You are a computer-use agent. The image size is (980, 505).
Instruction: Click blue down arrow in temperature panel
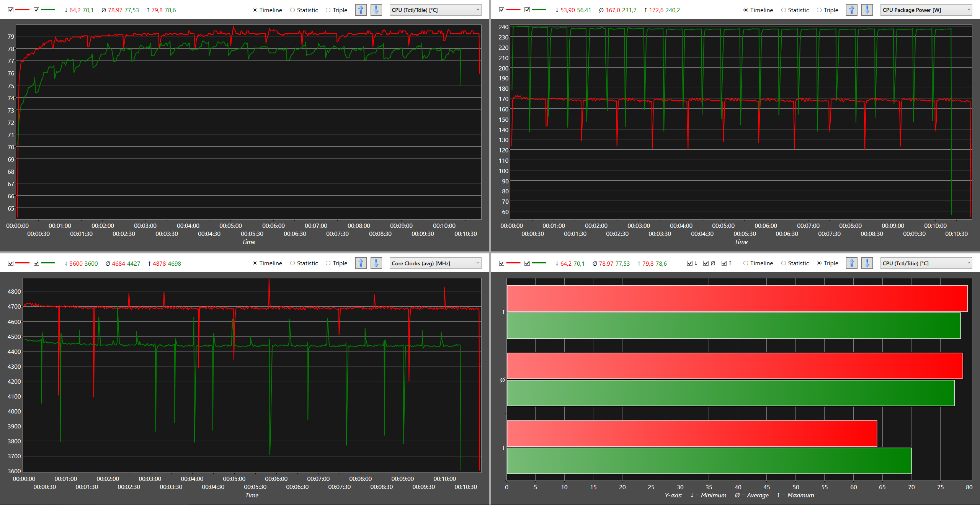(x=376, y=10)
